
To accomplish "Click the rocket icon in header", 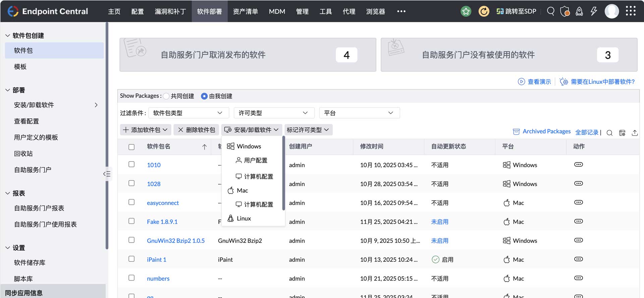I will click(579, 11).
